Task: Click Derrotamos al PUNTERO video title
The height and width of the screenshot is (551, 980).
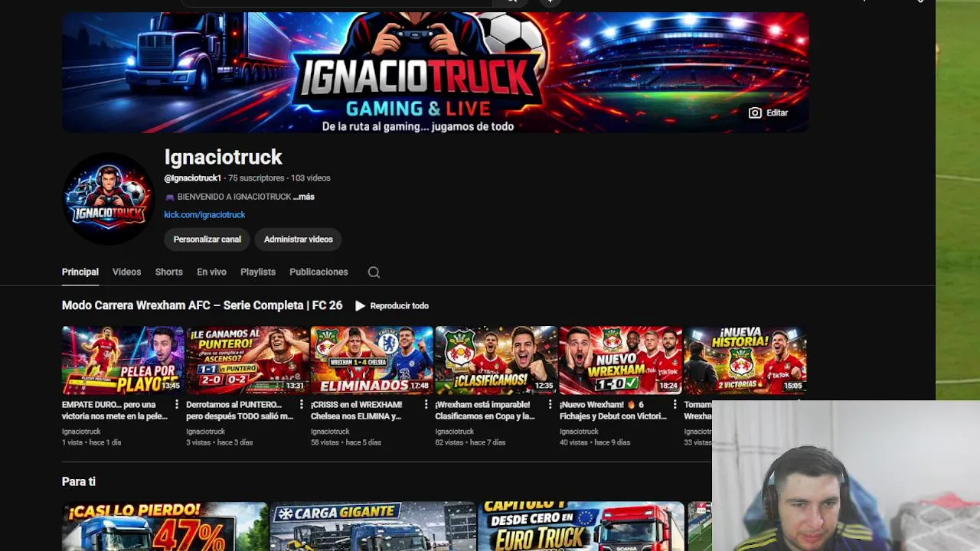Action: tap(240, 410)
